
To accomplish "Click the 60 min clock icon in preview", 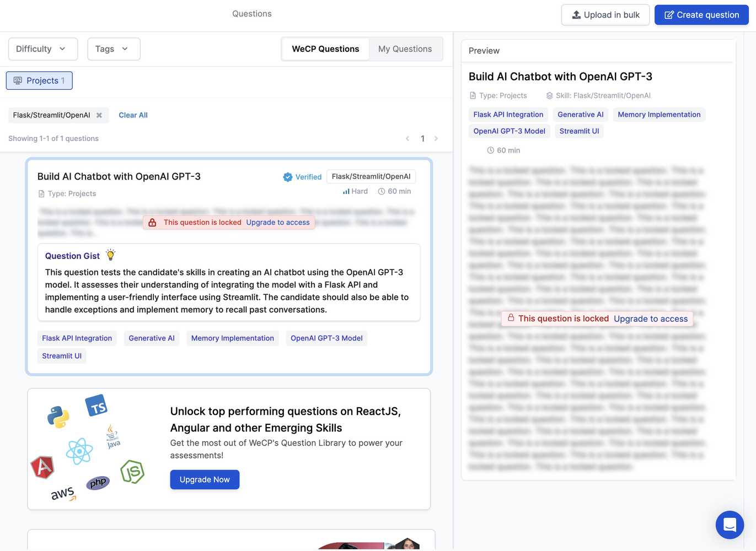I will coord(491,150).
